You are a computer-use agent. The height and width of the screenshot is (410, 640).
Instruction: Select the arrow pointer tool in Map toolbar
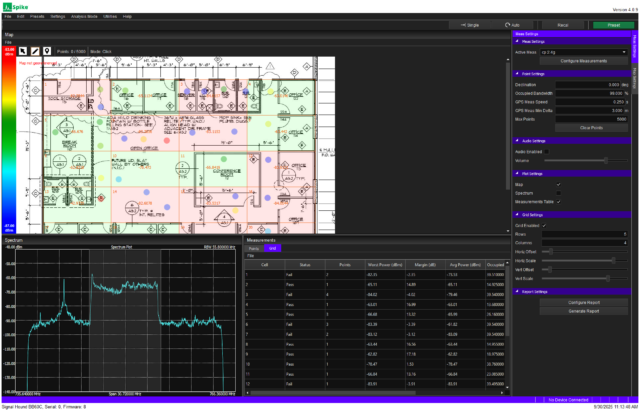click(x=23, y=51)
